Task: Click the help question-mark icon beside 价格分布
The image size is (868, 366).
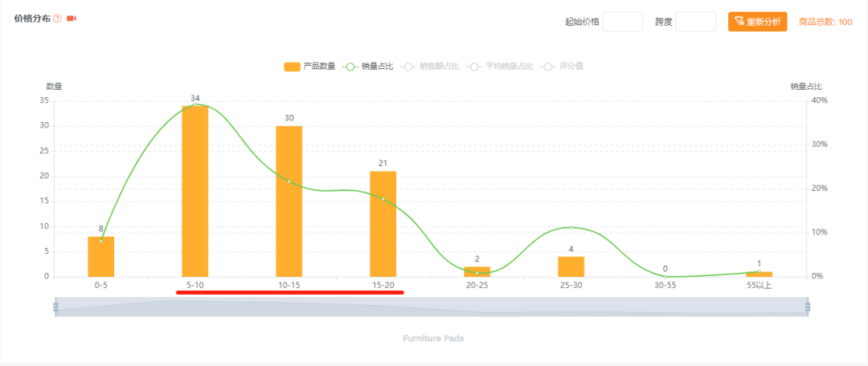Action: click(x=58, y=18)
